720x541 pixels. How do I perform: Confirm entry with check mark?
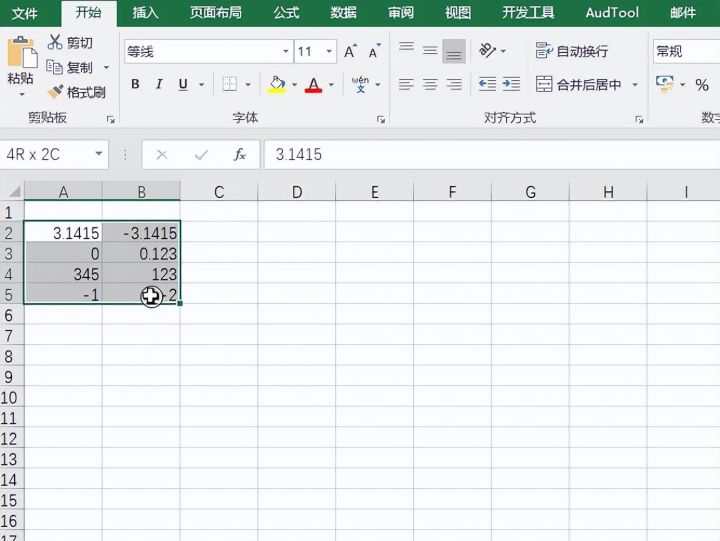point(201,155)
